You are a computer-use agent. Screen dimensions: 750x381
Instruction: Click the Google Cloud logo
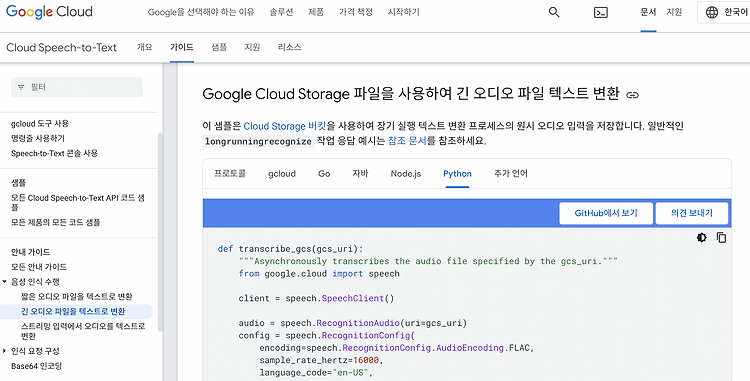point(49,12)
